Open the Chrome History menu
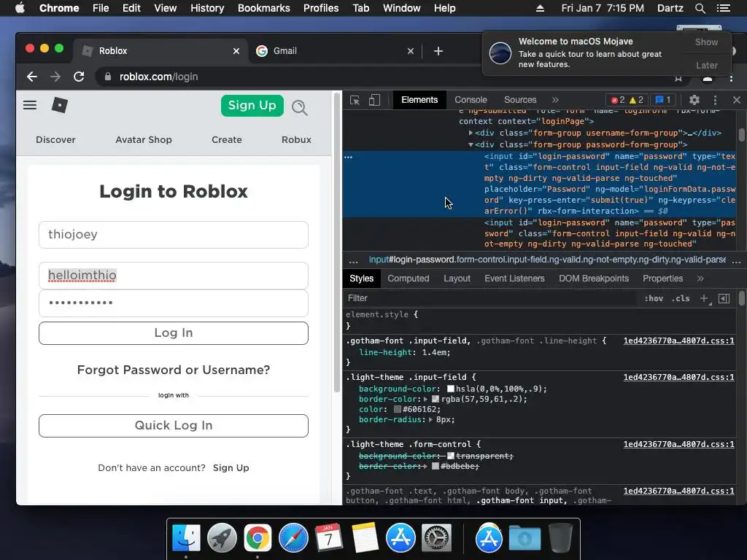 (x=206, y=8)
